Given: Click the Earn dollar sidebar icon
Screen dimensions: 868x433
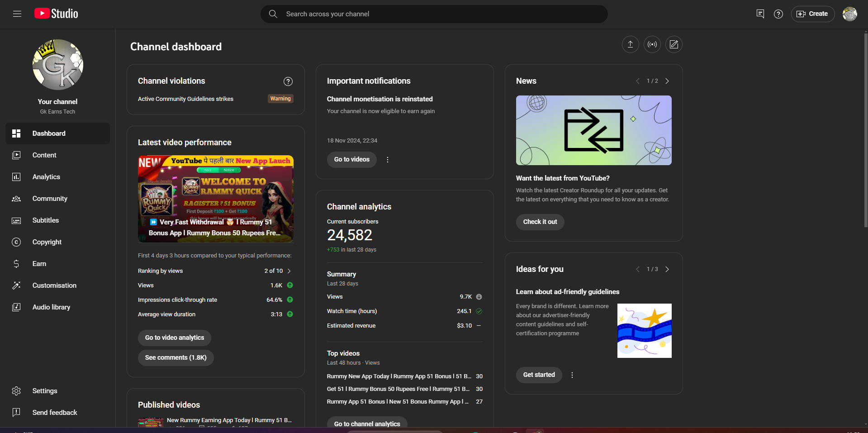Looking at the screenshot, I should (x=16, y=264).
